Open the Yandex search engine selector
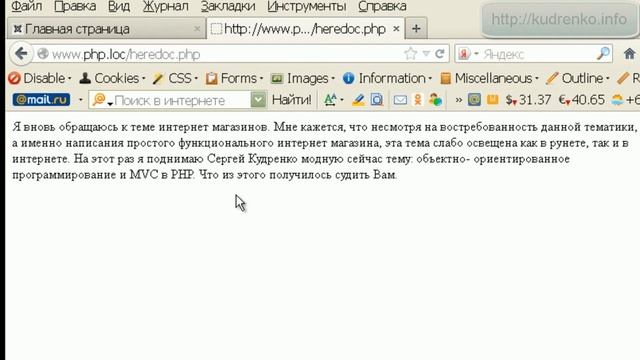This screenshot has width=640, height=360. coord(468,54)
